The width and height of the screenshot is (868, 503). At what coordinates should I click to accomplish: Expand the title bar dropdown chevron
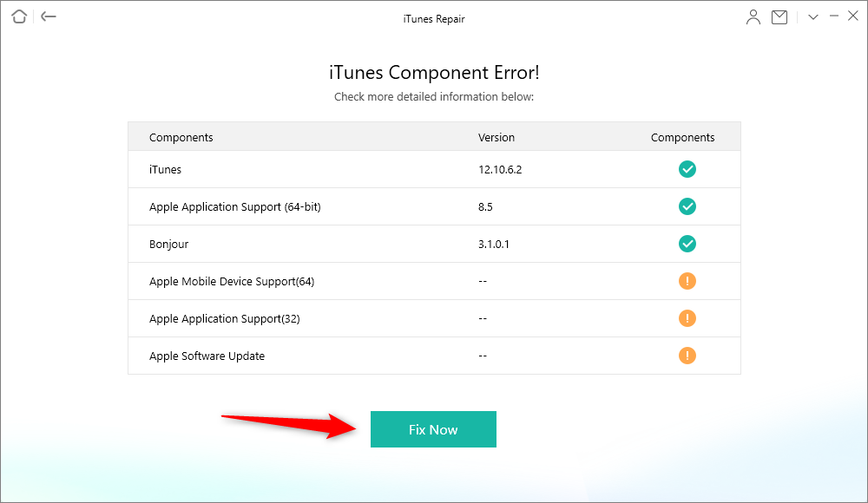(x=812, y=17)
